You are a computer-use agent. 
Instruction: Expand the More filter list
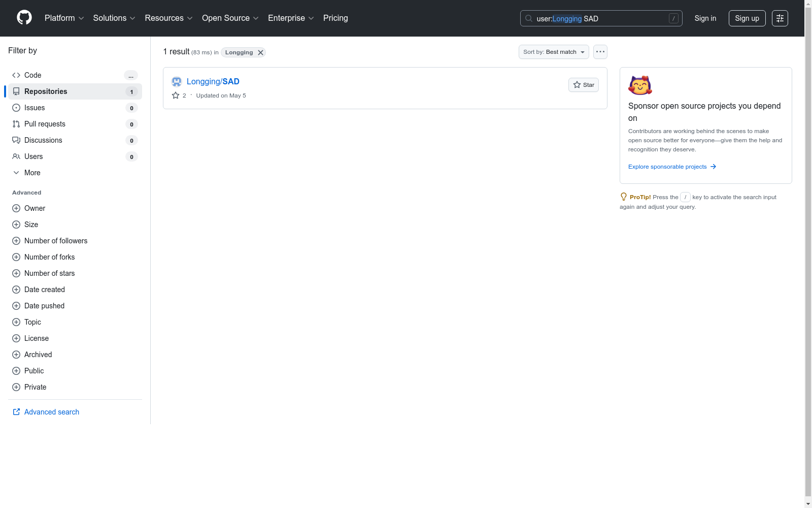(75, 173)
